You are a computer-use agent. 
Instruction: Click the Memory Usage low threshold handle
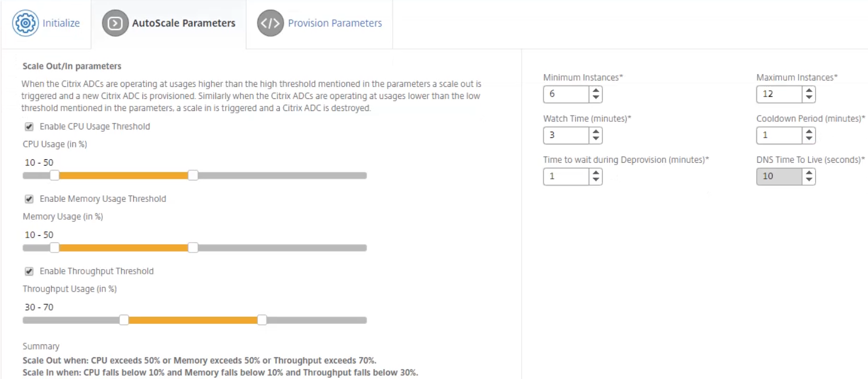[x=55, y=248]
